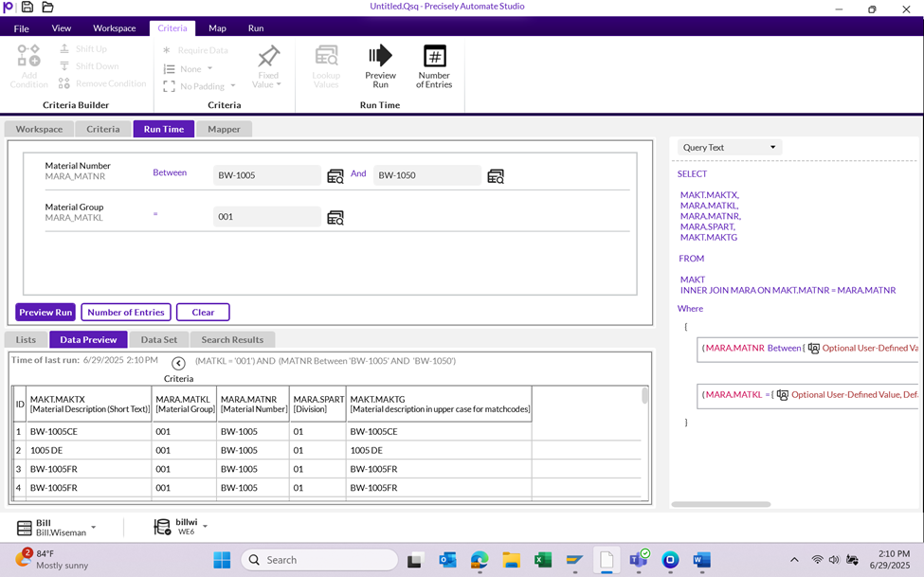Collapse Criteria with the circled back arrow
The width and height of the screenshot is (924, 577).
[x=178, y=364]
